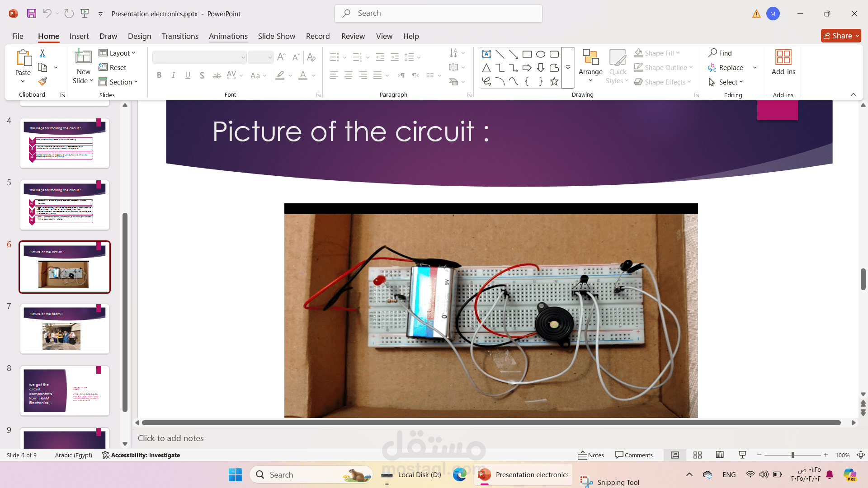Open the Windows Start menu
Image resolution: width=868 pixels, height=488 pixels.
click(x=235, y=474)
